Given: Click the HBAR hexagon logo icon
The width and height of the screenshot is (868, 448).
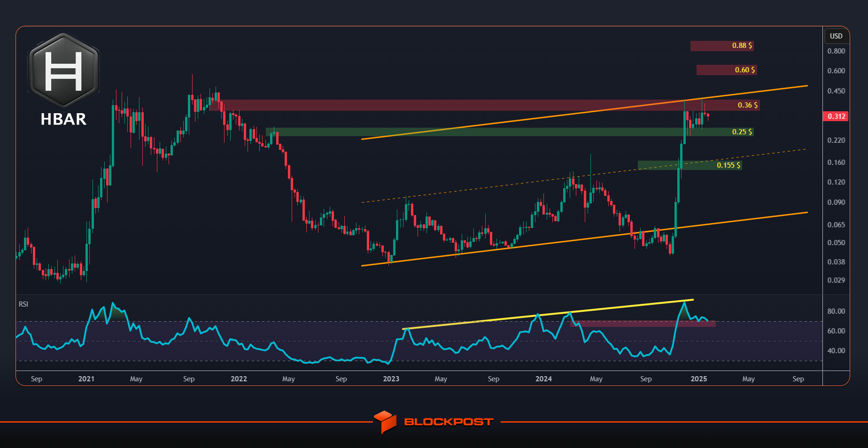Looking at the screenshot, I should pos(64,70).
